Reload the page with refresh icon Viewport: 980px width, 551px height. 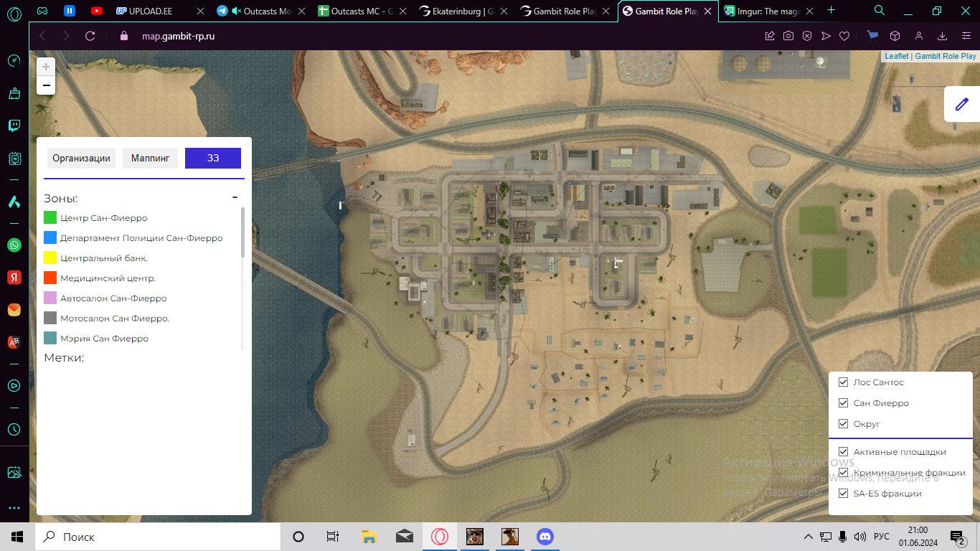tap(90, 36)
